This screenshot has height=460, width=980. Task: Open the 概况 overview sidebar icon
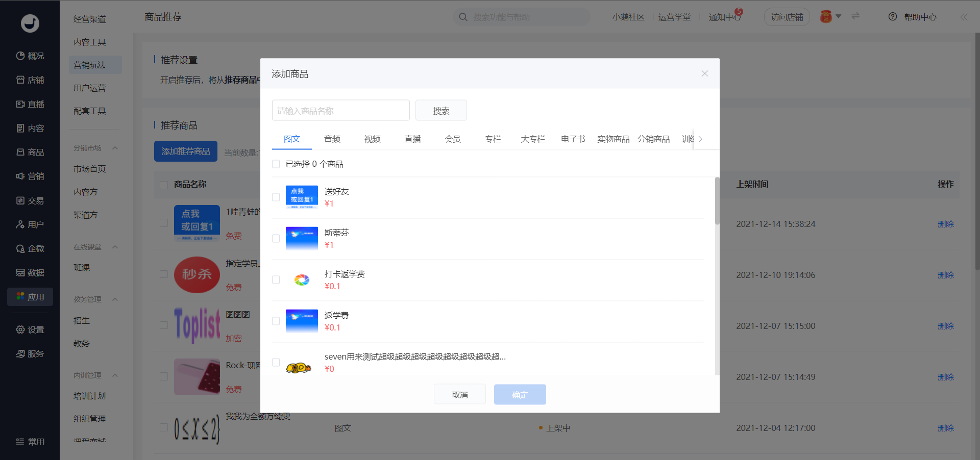[30, 56]
